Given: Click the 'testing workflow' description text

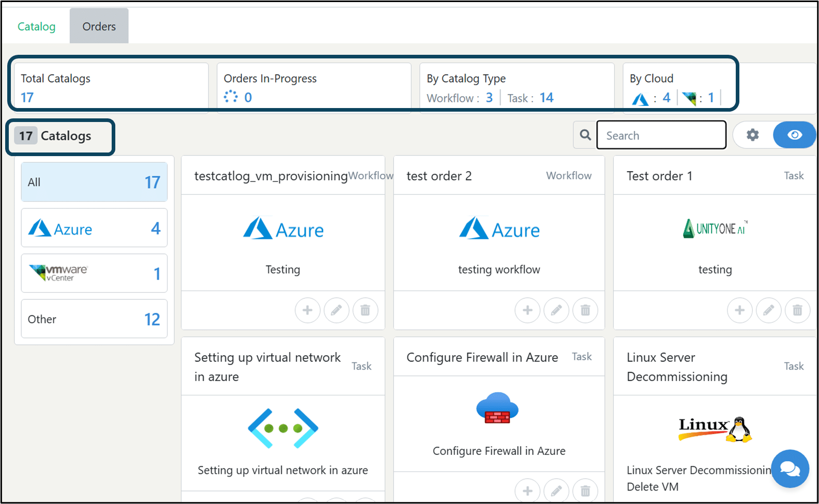Looking at the screenshot, I should [499, 269].
